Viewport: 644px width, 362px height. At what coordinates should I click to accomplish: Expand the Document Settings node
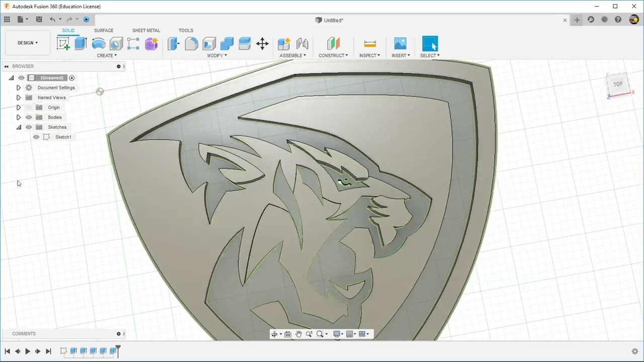point(19,87)
